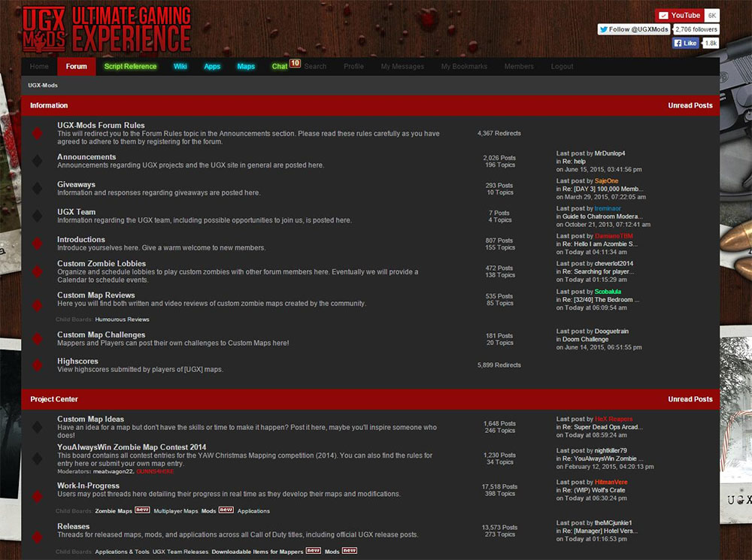
Task: View Unread Posts in the Information section
Action: [x=690, y=105]
